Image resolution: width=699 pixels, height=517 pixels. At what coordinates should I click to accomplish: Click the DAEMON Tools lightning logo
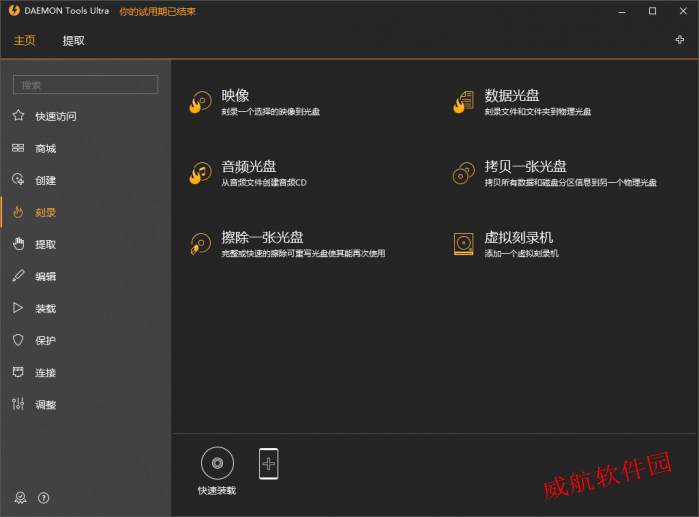(14, 10)
